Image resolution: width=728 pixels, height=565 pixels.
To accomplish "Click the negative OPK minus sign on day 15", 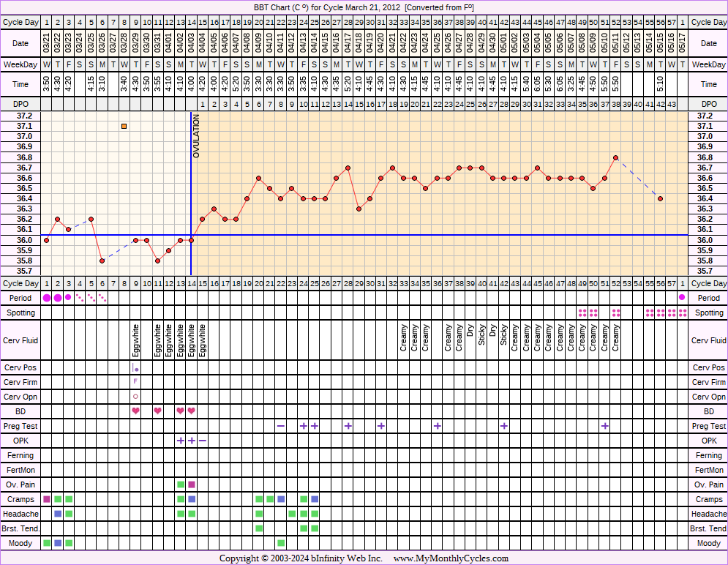I will pyautogui.click(x=203, y=441).
